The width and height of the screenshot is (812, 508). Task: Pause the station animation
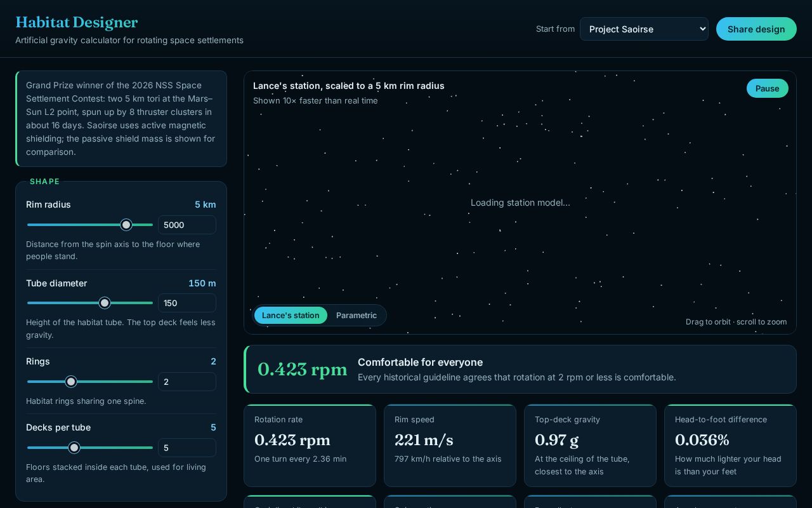tap(767, 88)
